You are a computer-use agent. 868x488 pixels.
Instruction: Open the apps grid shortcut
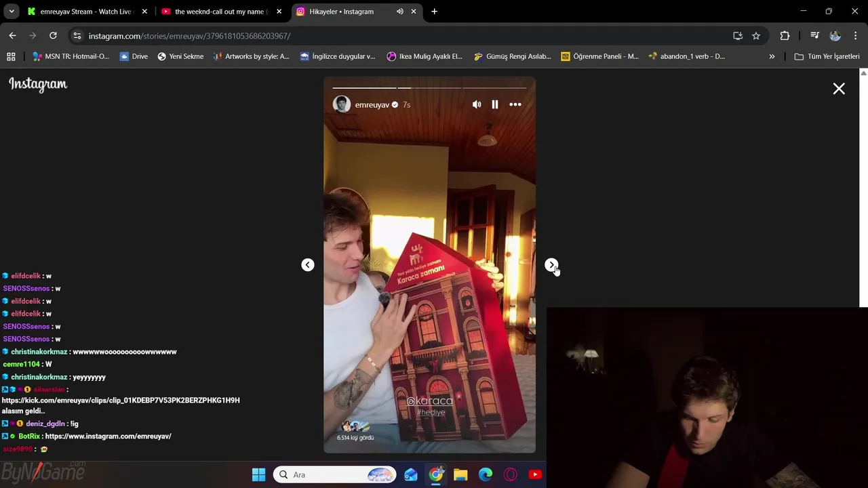click(11, 56)
